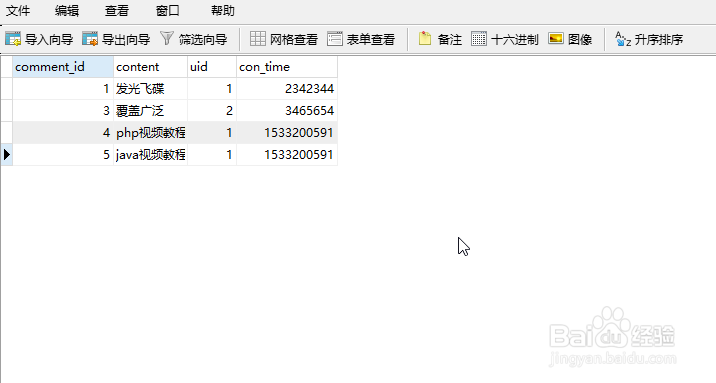Open the 导出向导 export wizard

tap(116, 39)
